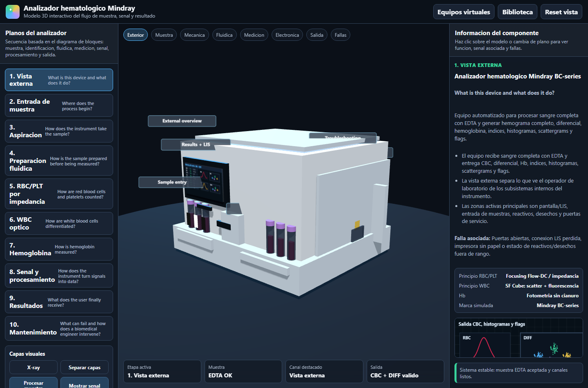
Task: Switch to the Muestra tab
Action: [164, 35]
